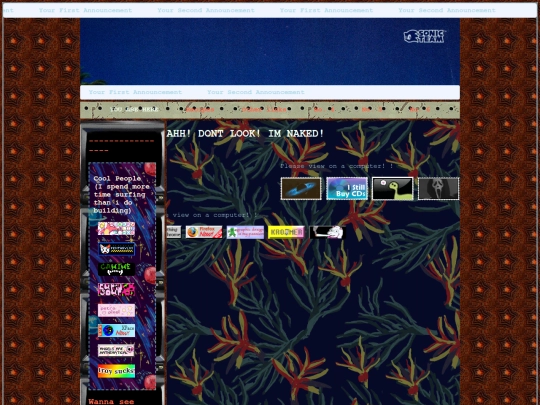The height and width of the screenshot is (405, 540).
Task: Click the Ghostface mask stamp
Action: pos(438,188)
